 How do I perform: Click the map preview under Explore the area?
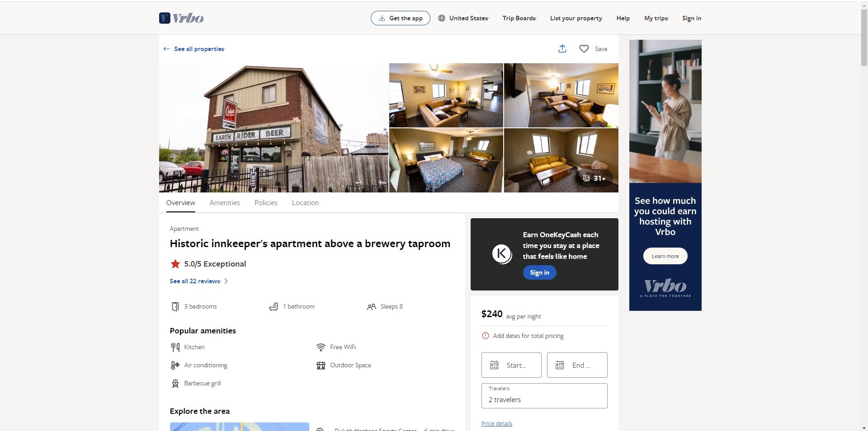[x=240, y=426]
